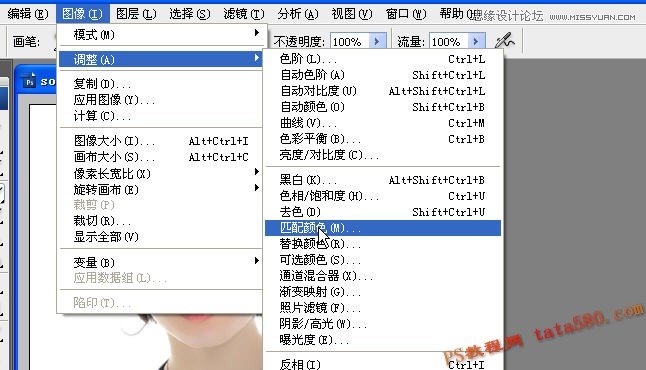Open 画布大小(S) dialog
The image size is (646, 370).
pos(161,157)
